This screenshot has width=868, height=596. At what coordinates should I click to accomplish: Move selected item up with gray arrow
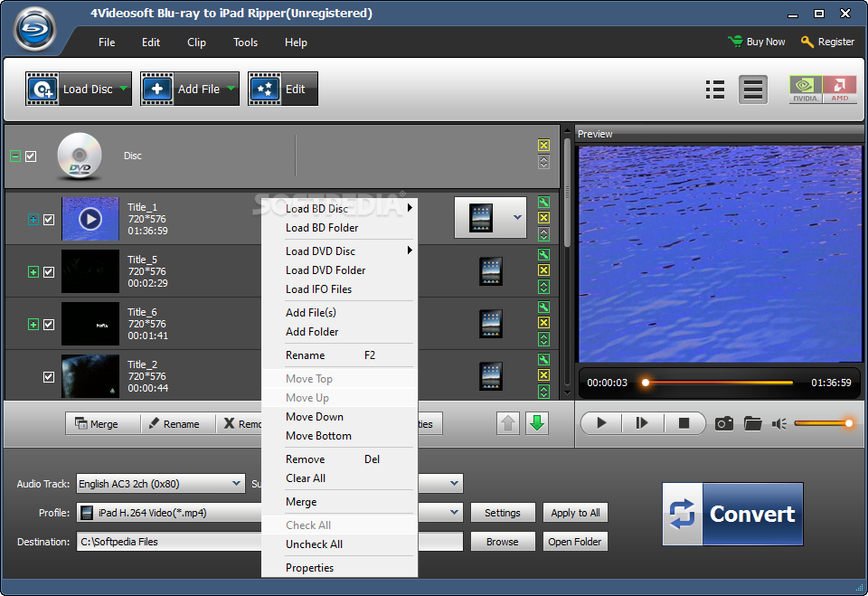click(508, 424)
